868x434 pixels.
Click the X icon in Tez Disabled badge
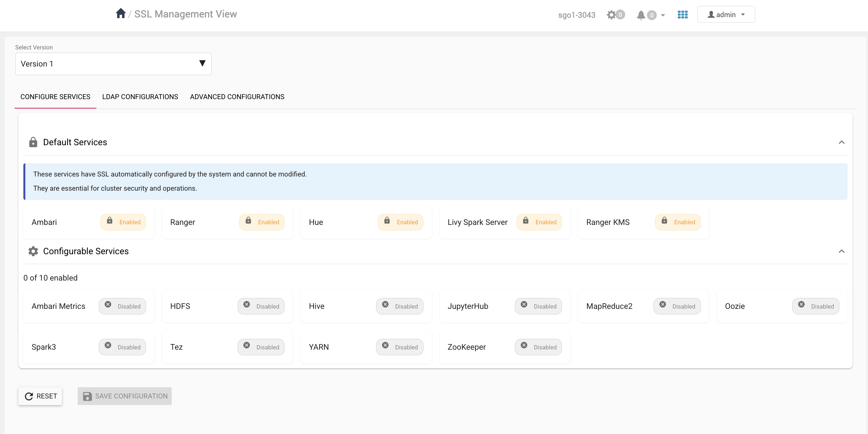coord(247,345)
